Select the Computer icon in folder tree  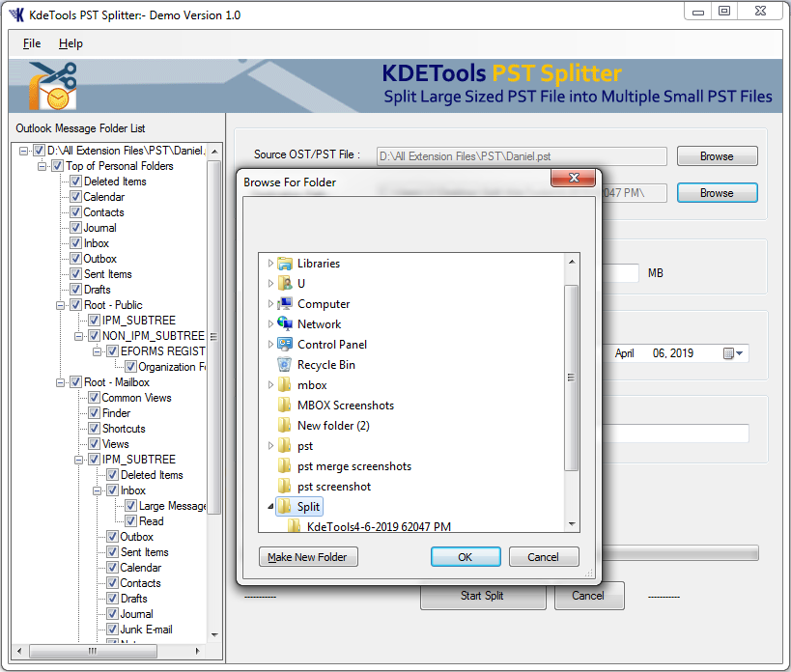pos(285,304)
